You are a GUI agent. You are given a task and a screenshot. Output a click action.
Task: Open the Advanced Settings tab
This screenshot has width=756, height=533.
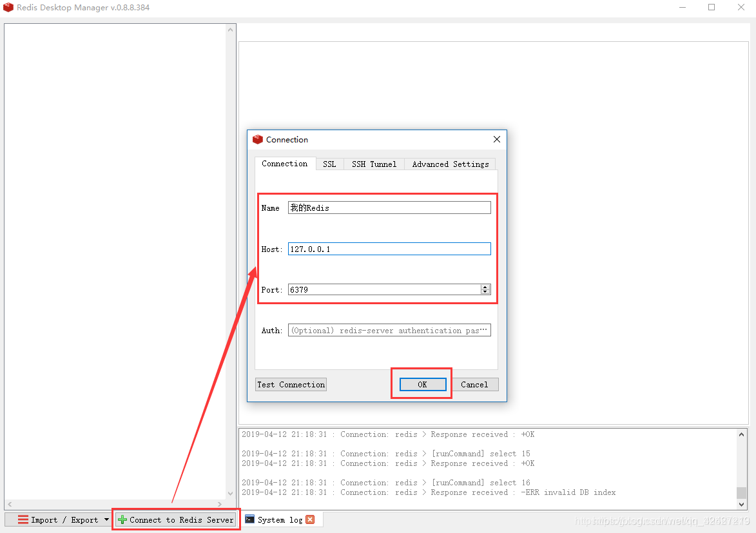click(451, 164)
